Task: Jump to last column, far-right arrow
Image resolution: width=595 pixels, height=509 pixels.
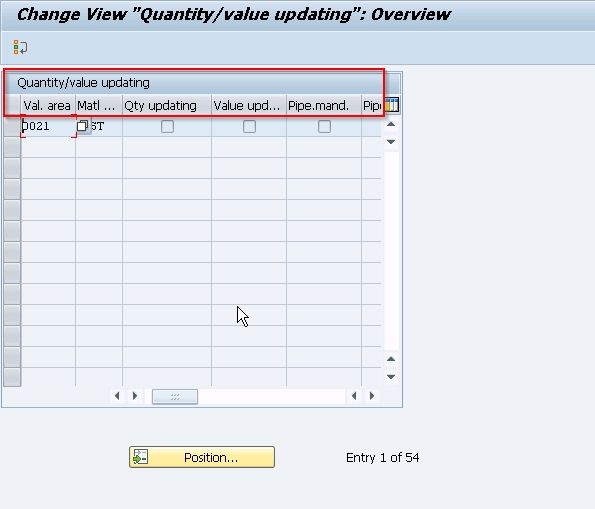Action: 372,396
